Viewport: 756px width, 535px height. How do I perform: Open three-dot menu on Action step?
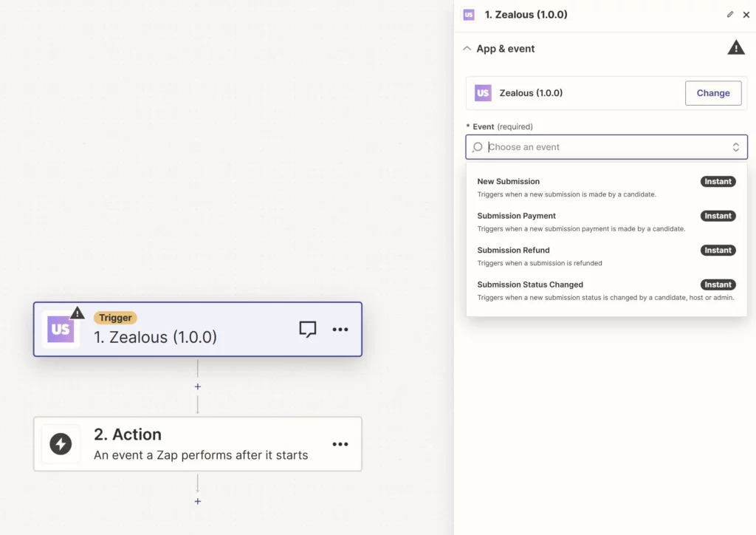click(340, 444)
